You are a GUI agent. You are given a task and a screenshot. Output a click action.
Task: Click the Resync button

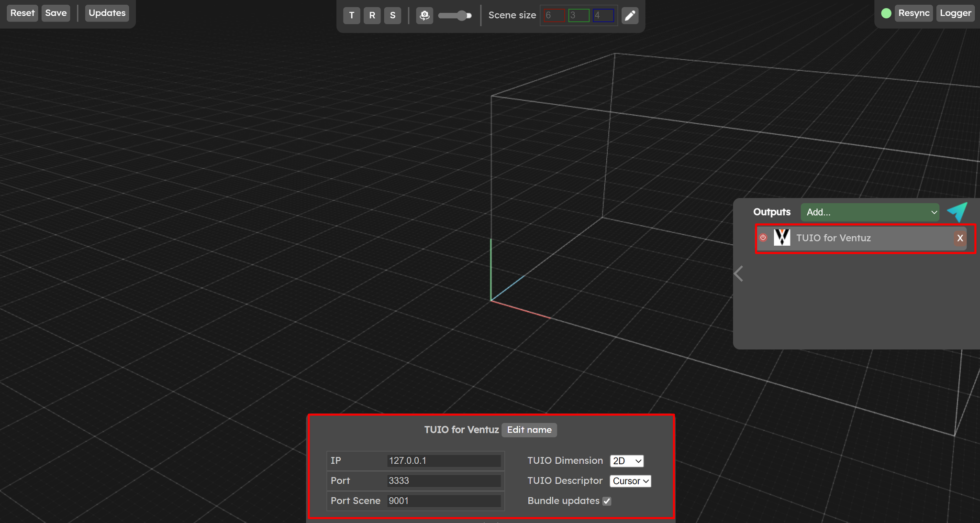click(913, 13)
